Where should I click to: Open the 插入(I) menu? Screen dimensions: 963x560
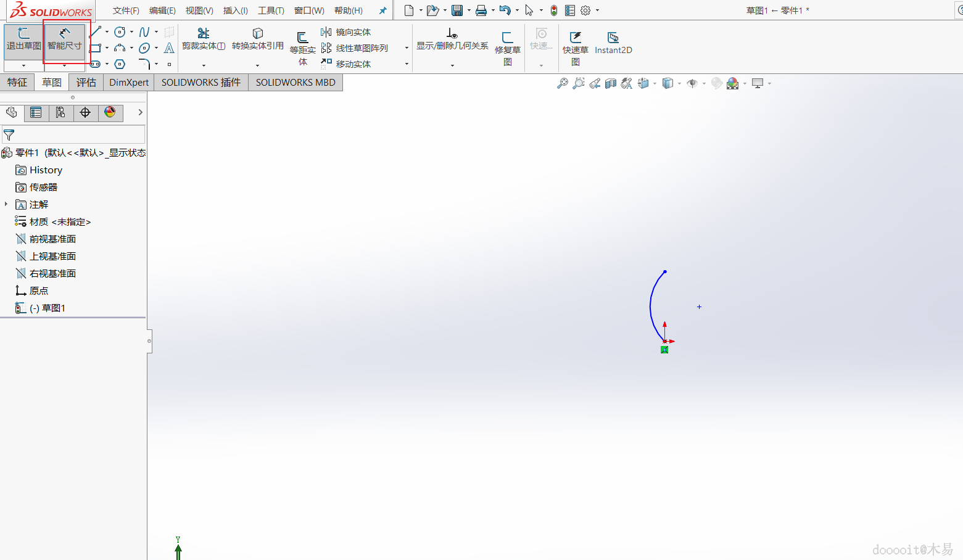click(236, 10)
